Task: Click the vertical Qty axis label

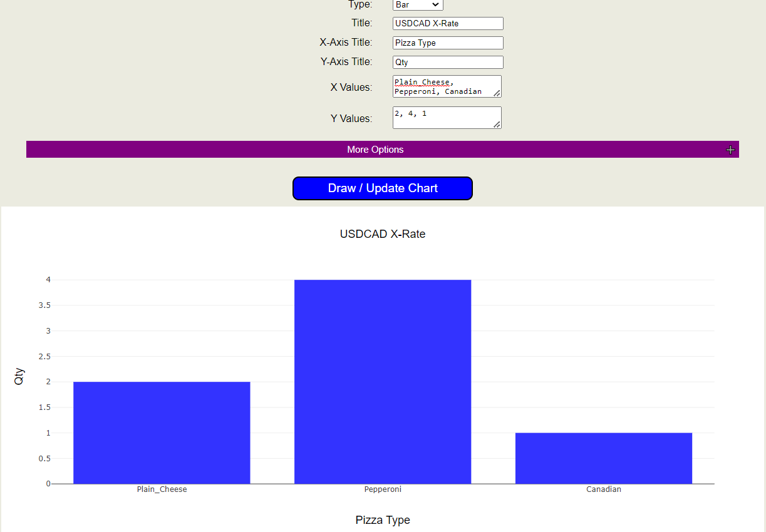Action: [x=19, y=376]
